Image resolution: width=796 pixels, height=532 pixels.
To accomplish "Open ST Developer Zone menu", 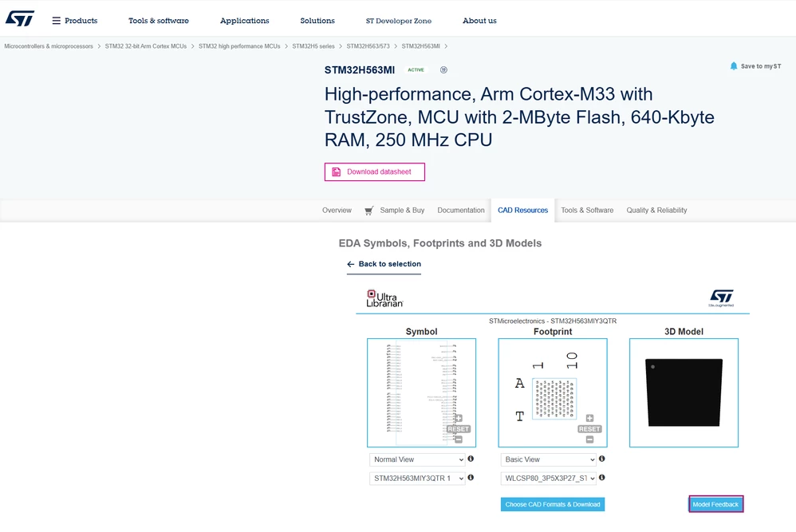I will [399, 21].
